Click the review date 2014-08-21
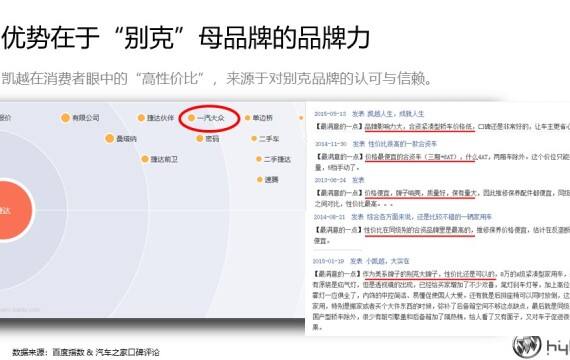 [329, 217]
